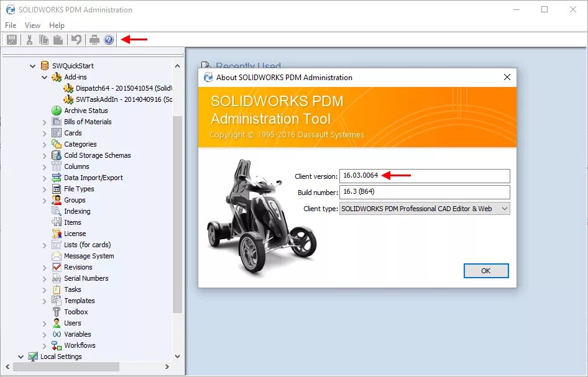
Task: Expand the Workflows node
Action: click(x=44, y=346)
